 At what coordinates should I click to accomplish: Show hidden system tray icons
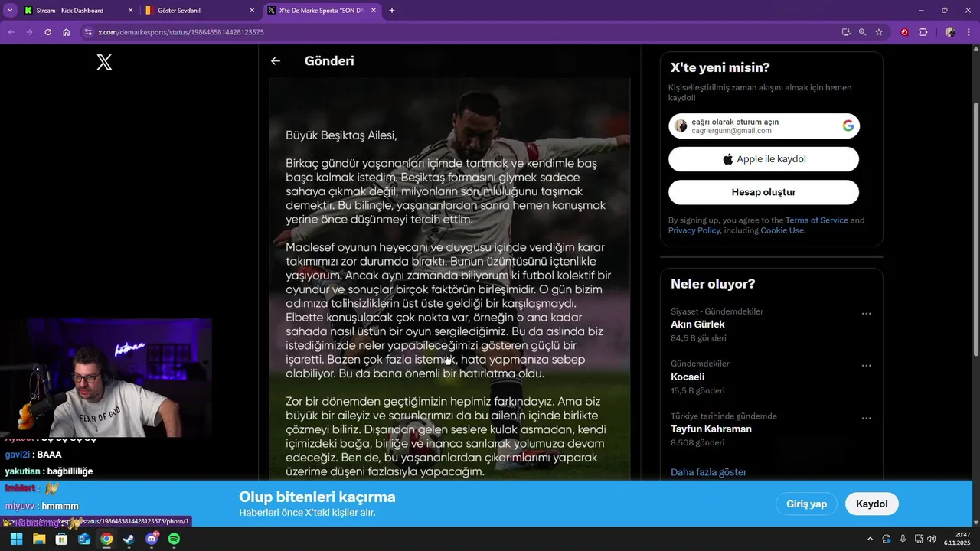point(870,539)
